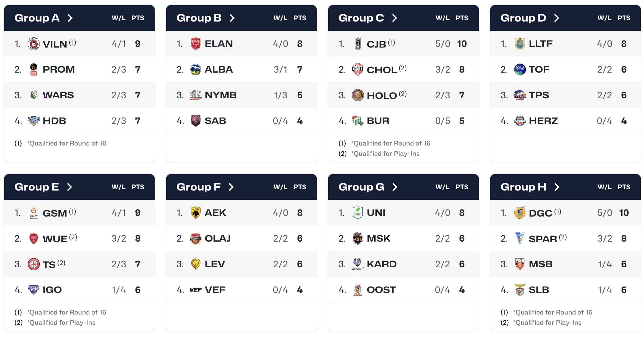Image resolution: width=644 pixels, height=338 pixels.
Task: Click the Cholet team logo in Group C
Action: [x=358, y=69]
